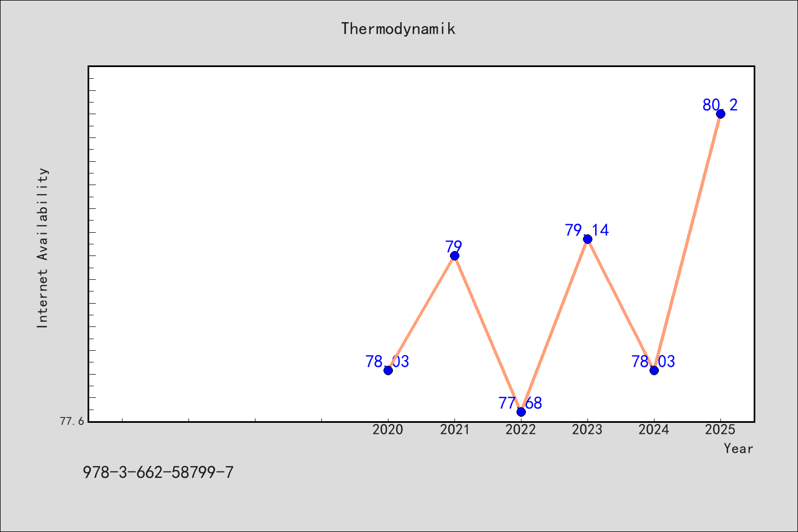
Task: Click the Year axis label
Action: tap(739, 449)
